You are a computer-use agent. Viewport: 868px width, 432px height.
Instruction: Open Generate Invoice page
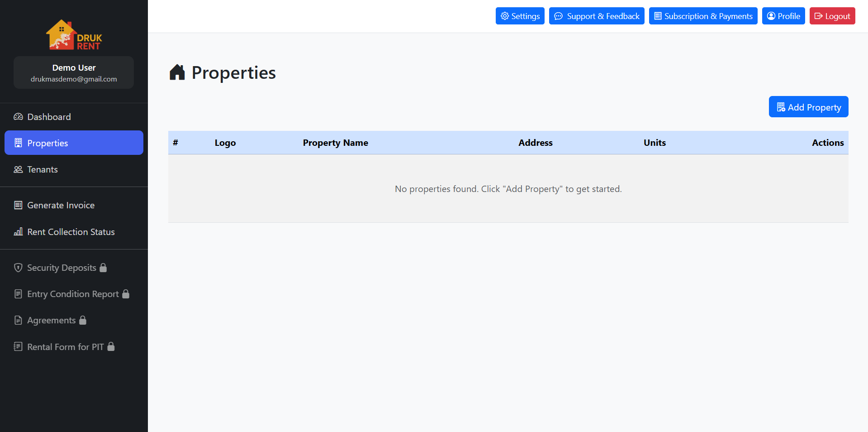coord(61,205)
